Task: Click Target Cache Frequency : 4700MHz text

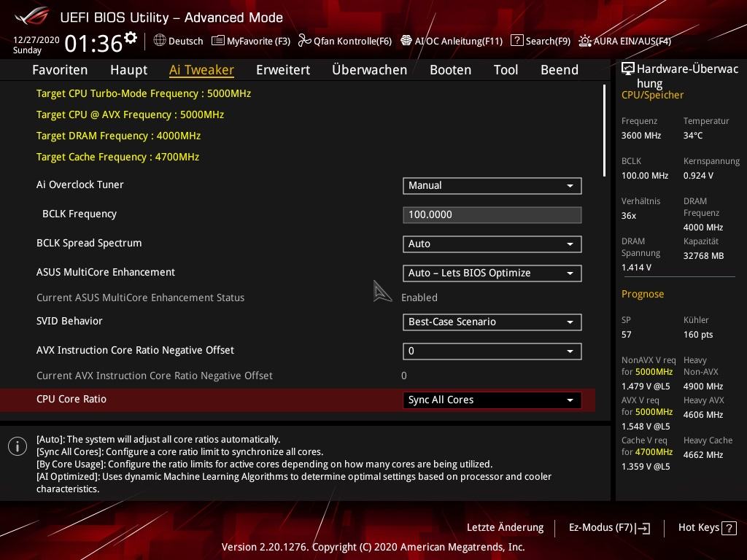Action: (x=117, y=157)
